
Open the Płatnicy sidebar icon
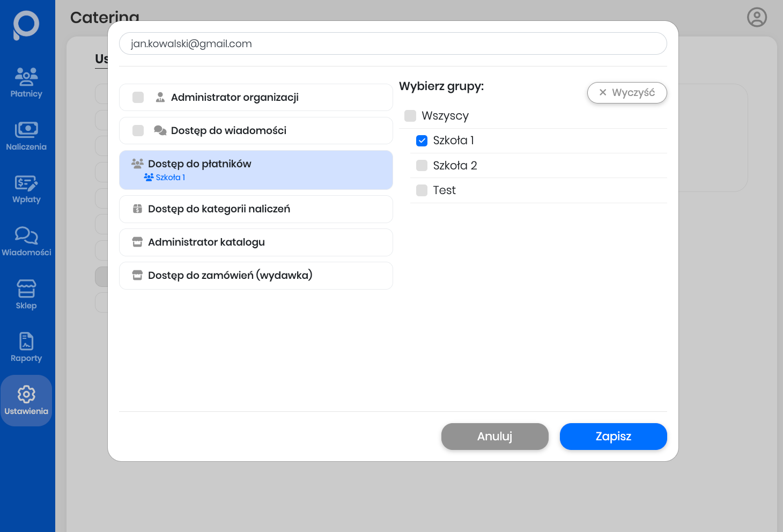pos(26,77)
